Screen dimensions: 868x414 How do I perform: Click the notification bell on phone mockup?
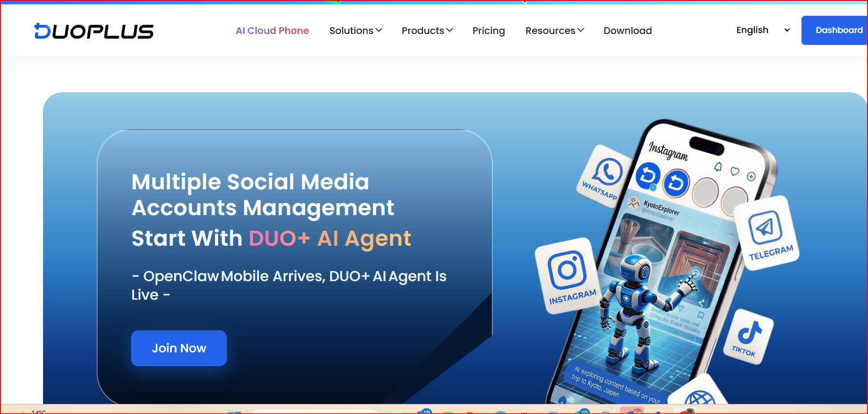[x=718, y=166]
